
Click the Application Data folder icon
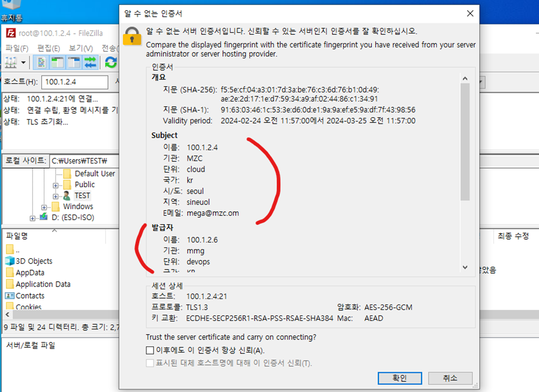tap(10, 284)
